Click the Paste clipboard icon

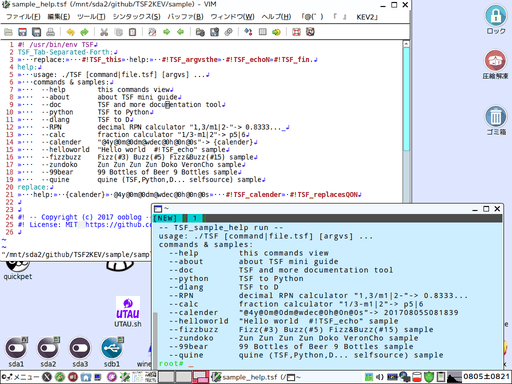(132, 32)
